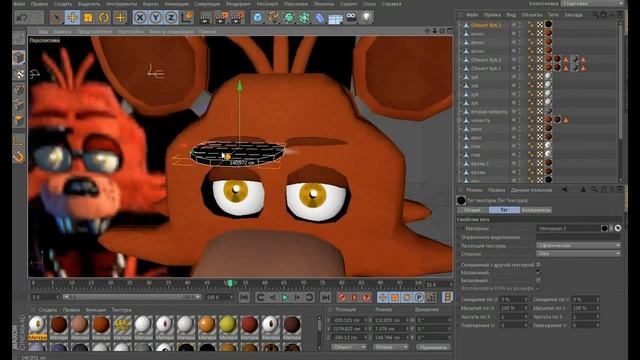Add a Camera object
640x360 pixels.
[x=351, y=18]
